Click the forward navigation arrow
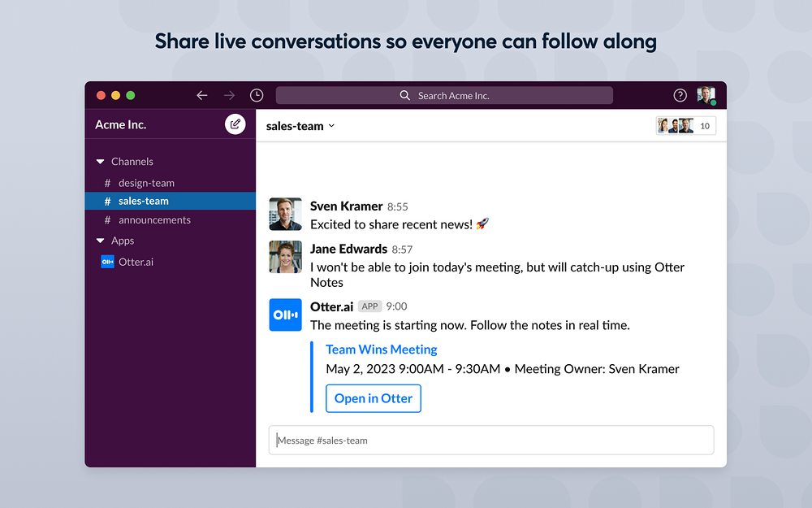 coord(229,95)
